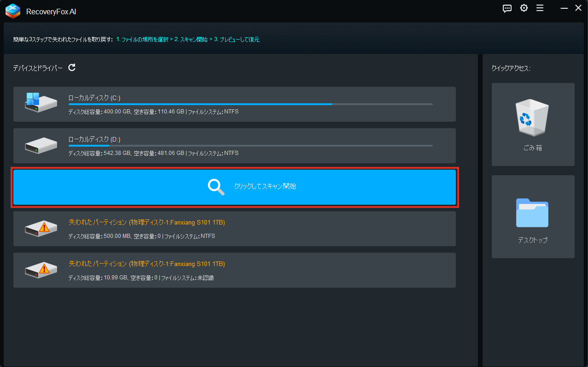Select ローカルディスク (D:) label
The image size is (588, 367).
pos(94,139)
